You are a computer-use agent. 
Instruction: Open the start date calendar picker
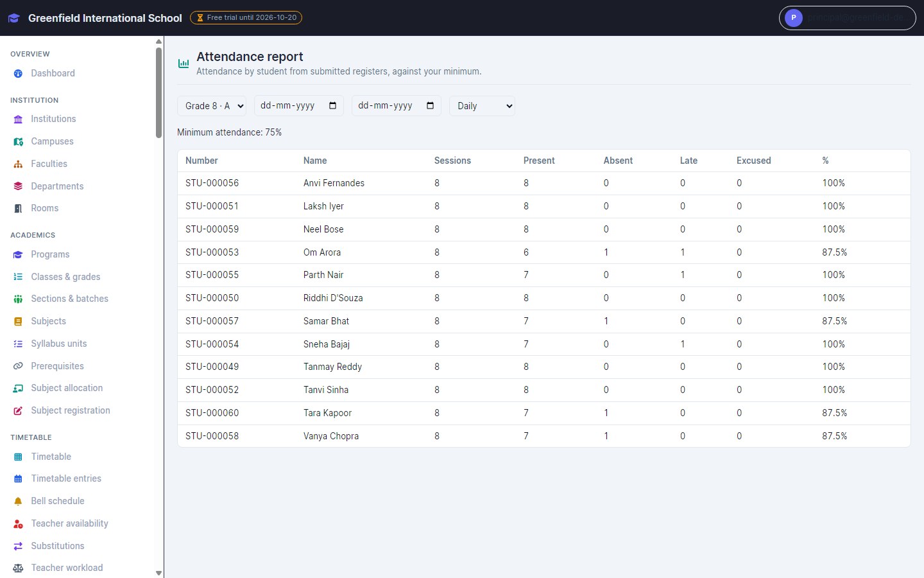(x=332, y=105)
